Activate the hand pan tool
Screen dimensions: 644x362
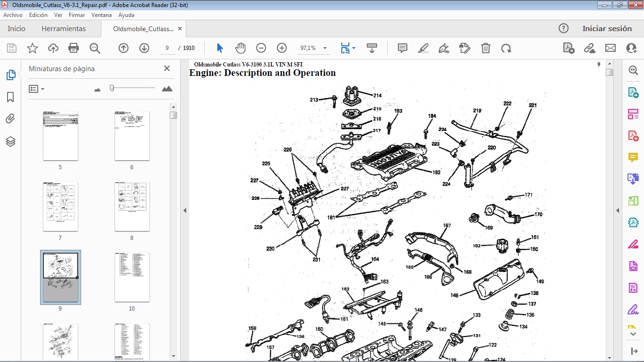[240, 48]
